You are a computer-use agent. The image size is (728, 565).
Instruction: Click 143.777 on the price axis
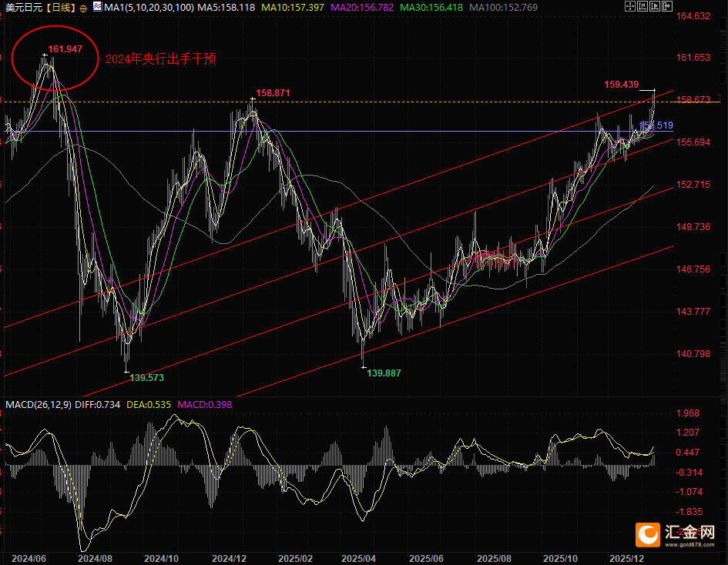[693, 311]
